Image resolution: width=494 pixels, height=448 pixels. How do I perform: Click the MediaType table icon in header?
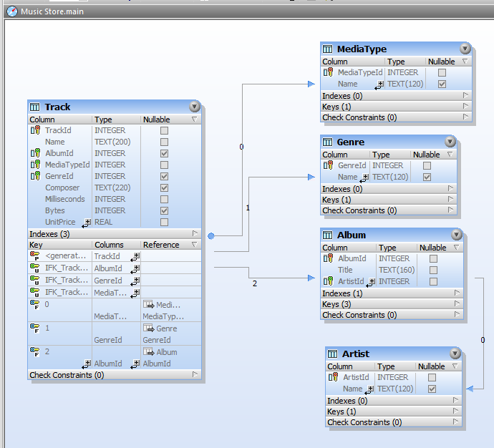[327, 49]
